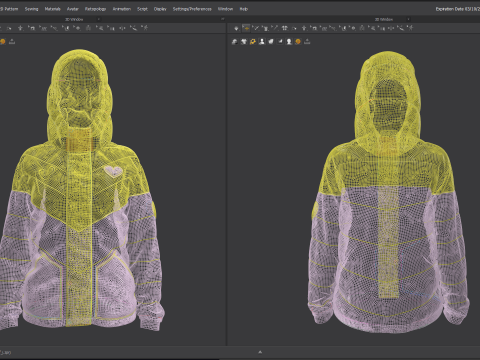
Task: Close the left 3D Window tab
Action: [98, 19]
